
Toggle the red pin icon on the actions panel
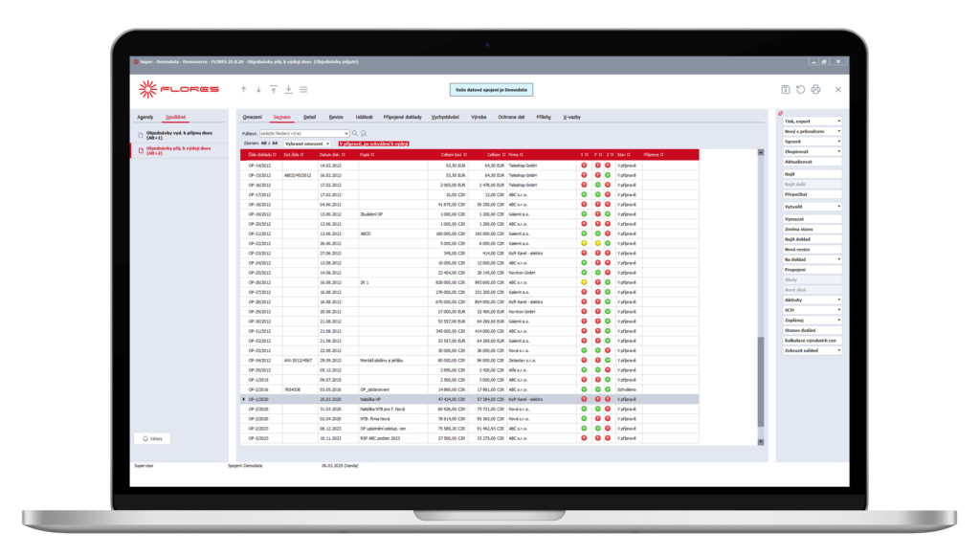click(780, 113)
